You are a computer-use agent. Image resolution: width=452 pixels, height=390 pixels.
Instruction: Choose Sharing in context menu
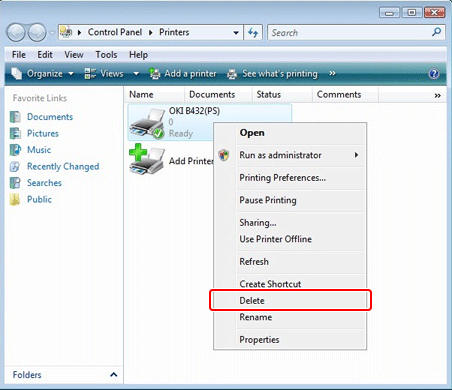tap(290, 223)
